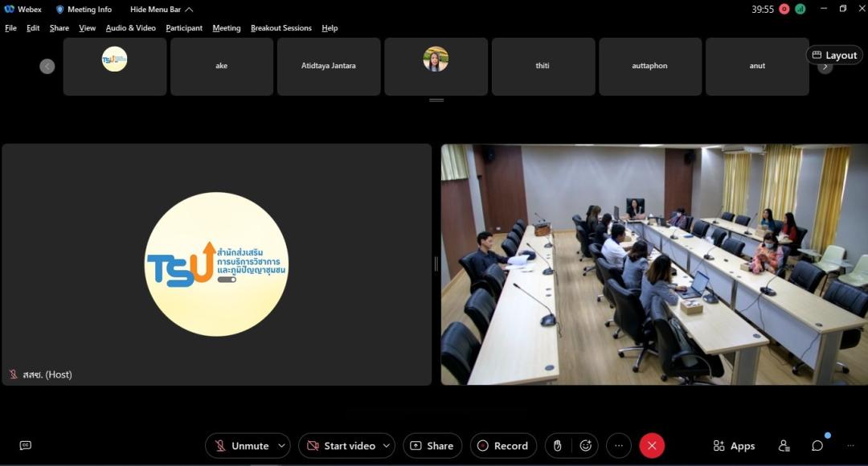Screen dimensions: 868x466
Task: Open the Participants panel
Action: click(x=784, y=446)
